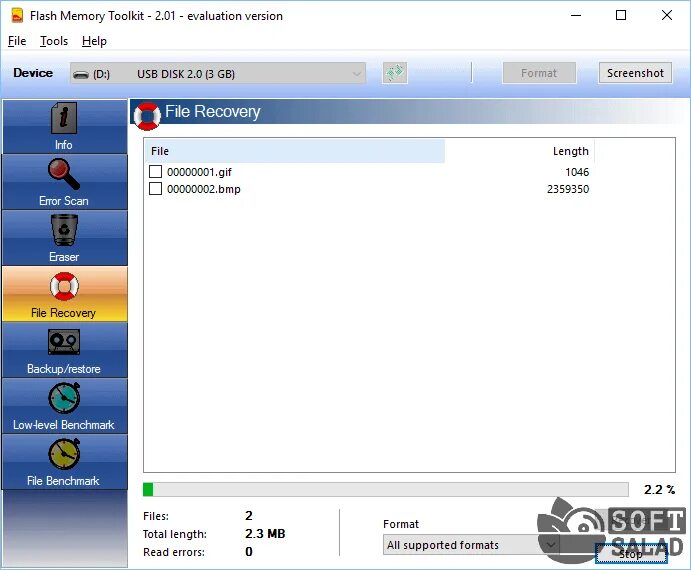Click the Files: label
691x570 pixels.
[156, 516]
